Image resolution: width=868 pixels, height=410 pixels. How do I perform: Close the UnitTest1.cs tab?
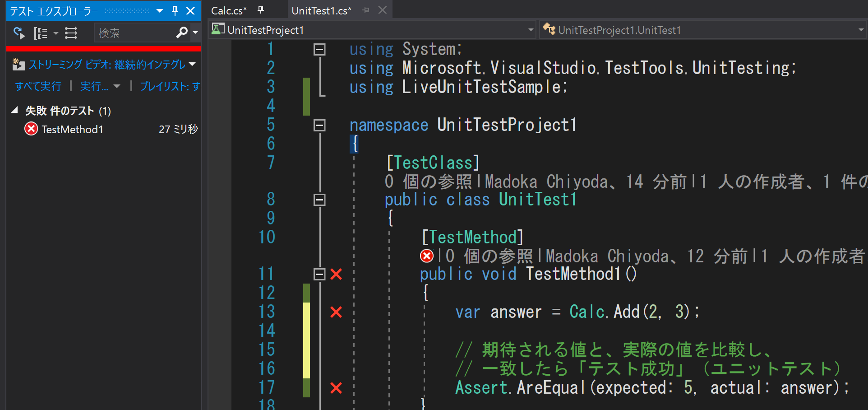[x=383, y=10]
